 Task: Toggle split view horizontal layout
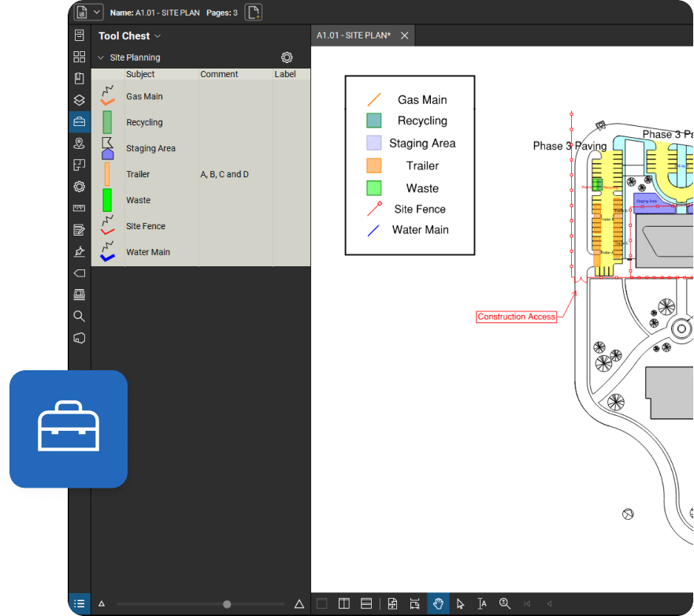pos(366,603)
